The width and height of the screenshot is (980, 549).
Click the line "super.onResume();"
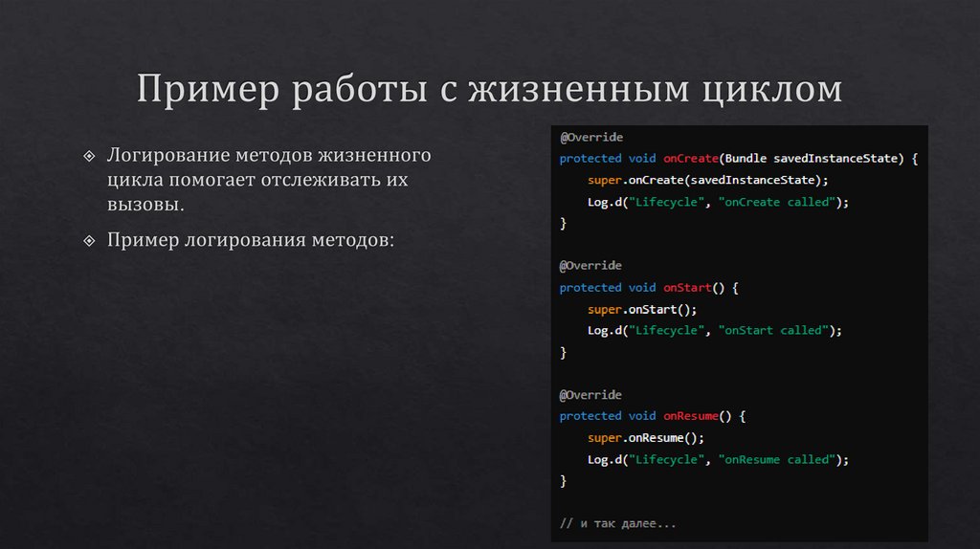(x=646, y=438)
